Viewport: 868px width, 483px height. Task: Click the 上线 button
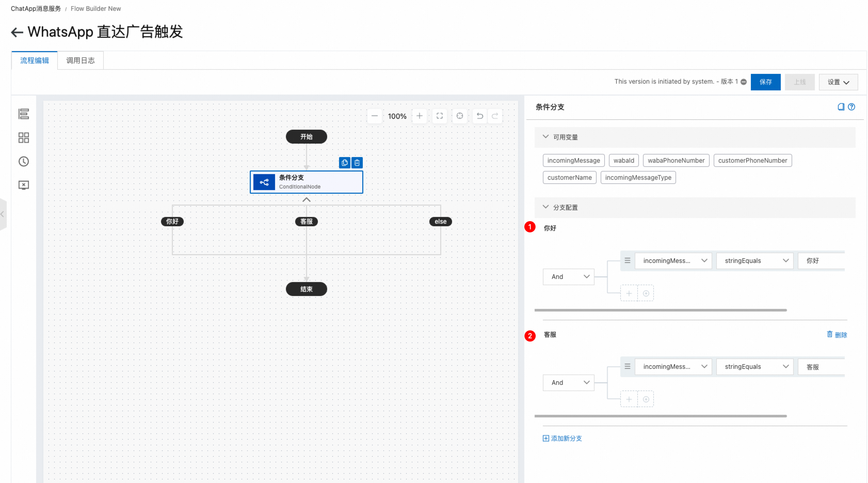coord(800,82)
